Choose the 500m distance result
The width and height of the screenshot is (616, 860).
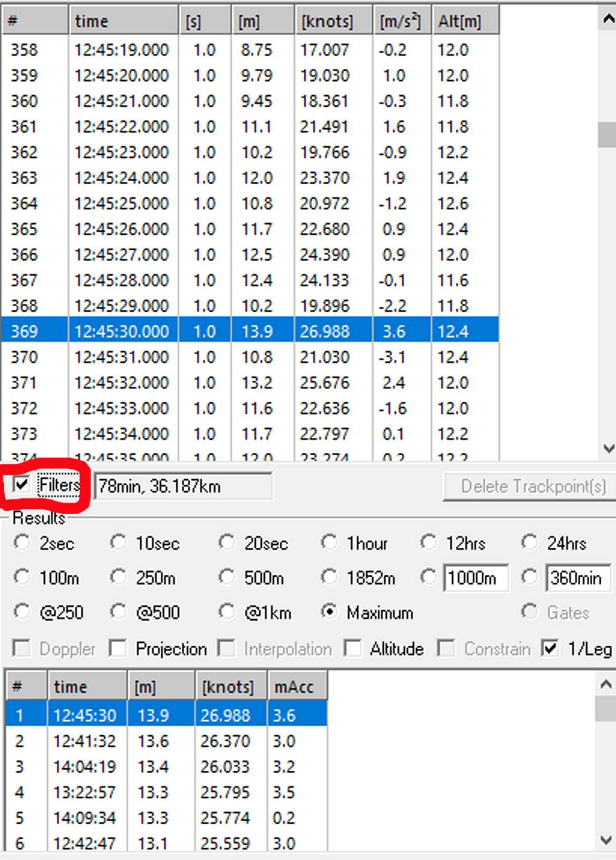tap(227, 577)
